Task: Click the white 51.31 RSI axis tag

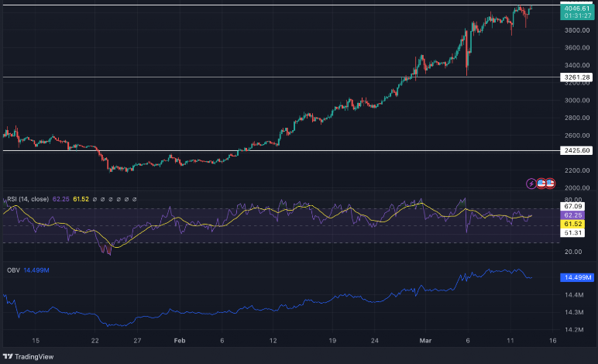Action: point(572,233)
